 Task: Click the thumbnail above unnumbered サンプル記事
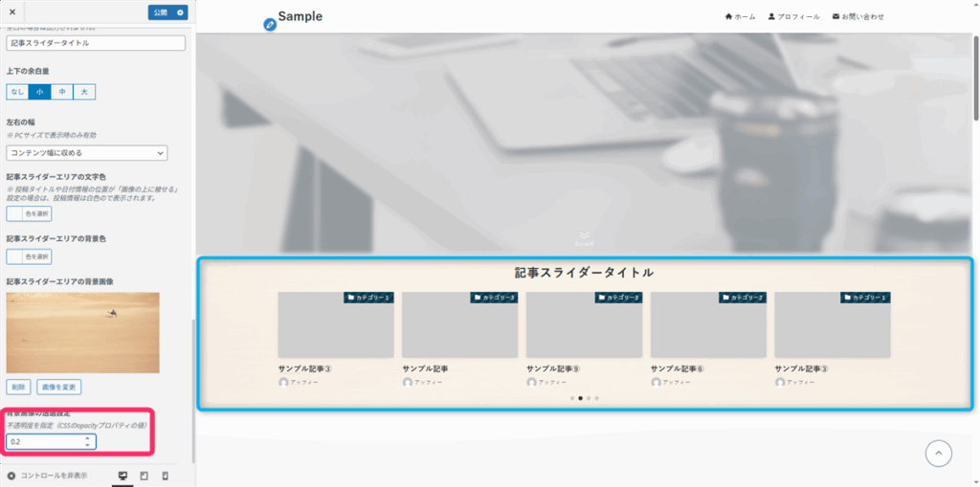pyautogui.click(x=459, y=324)
